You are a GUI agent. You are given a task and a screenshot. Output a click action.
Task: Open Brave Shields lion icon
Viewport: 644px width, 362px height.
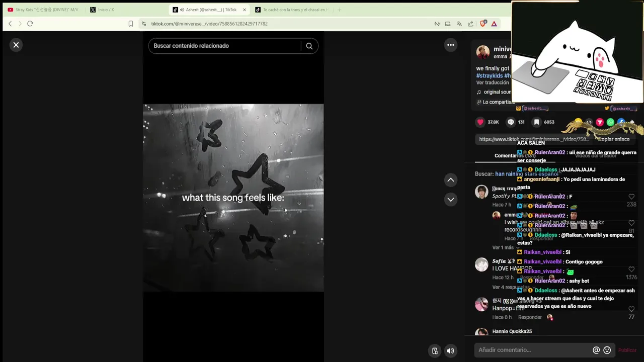(x=483, y=24)
